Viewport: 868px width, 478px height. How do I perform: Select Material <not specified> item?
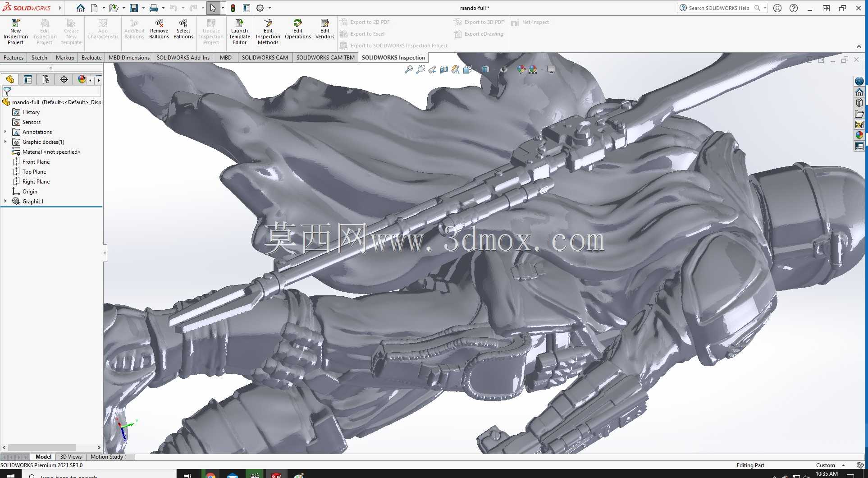(51, 152)
